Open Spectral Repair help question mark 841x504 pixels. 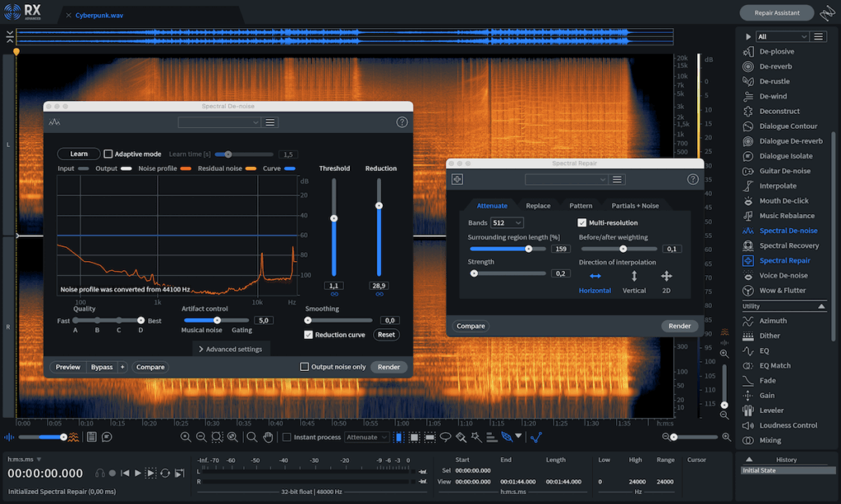click(693, 179)
